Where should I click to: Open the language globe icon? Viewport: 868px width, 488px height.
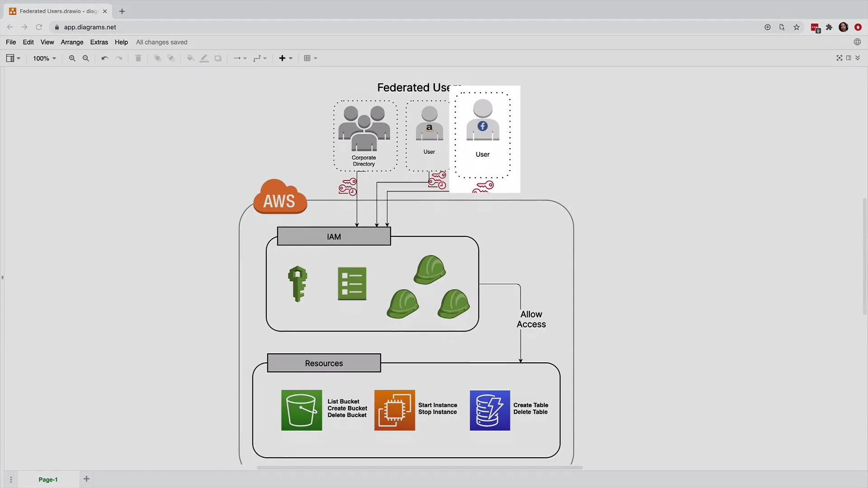pos(857,42)
